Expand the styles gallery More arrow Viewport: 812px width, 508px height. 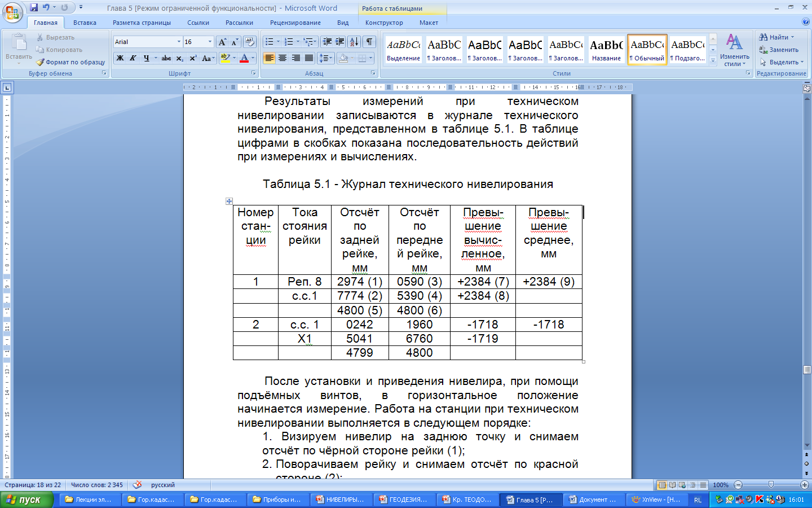pyautogui.click(x=713, y=60)
